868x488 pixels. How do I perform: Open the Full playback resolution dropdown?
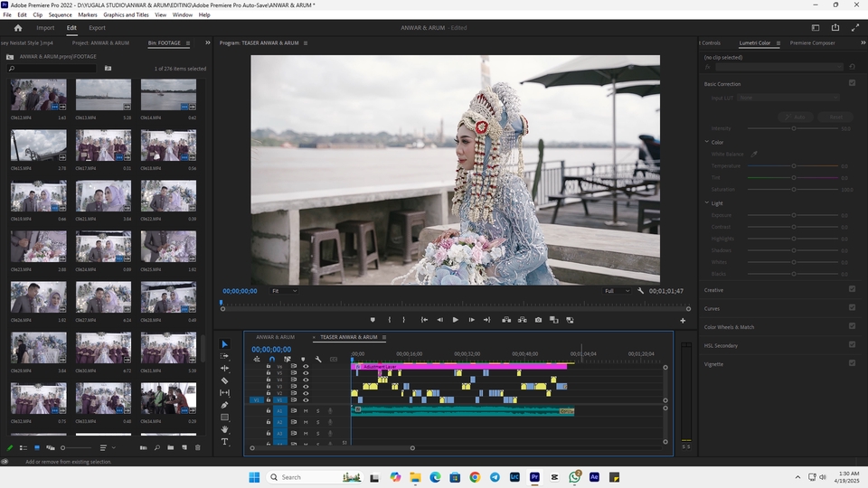point(618,291)
